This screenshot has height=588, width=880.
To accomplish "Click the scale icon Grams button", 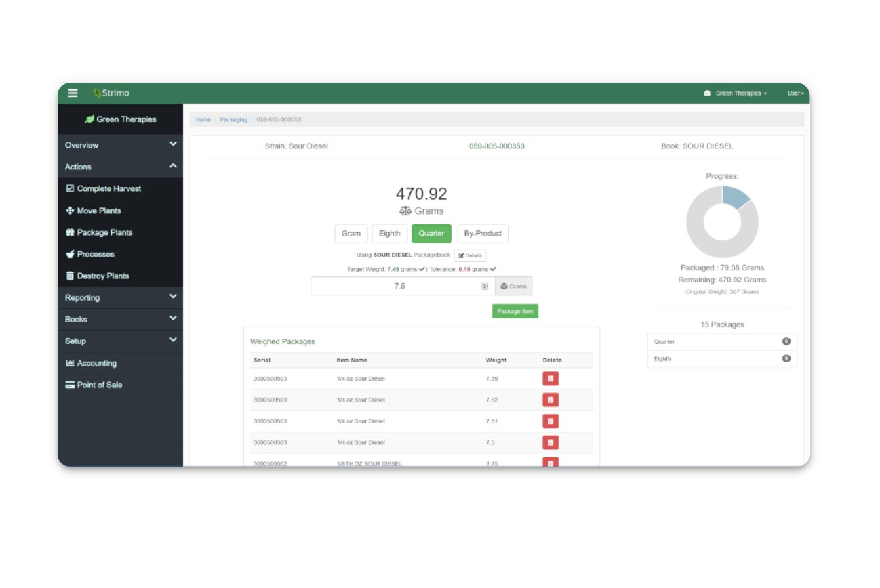I will [x=513, y=287].
